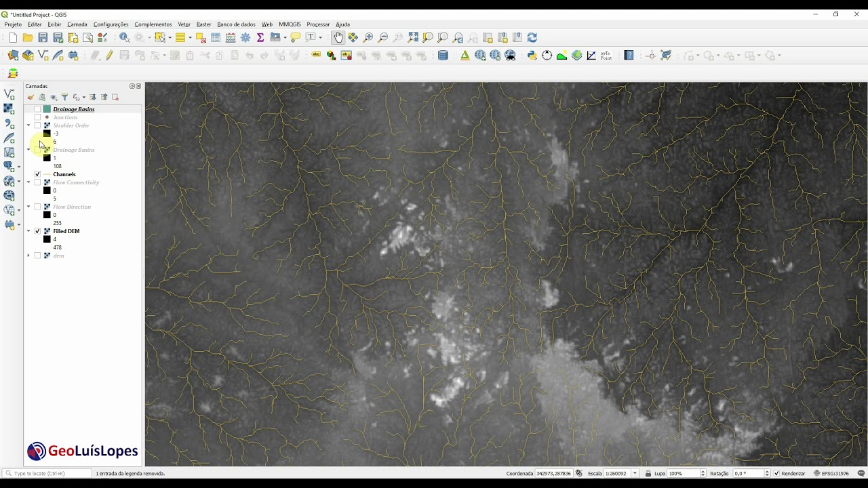Image resolution: width=868 pixels, height=488 pixels.
Task: Click the Filled DEM black legend swatch
Action: coord(47,239)
